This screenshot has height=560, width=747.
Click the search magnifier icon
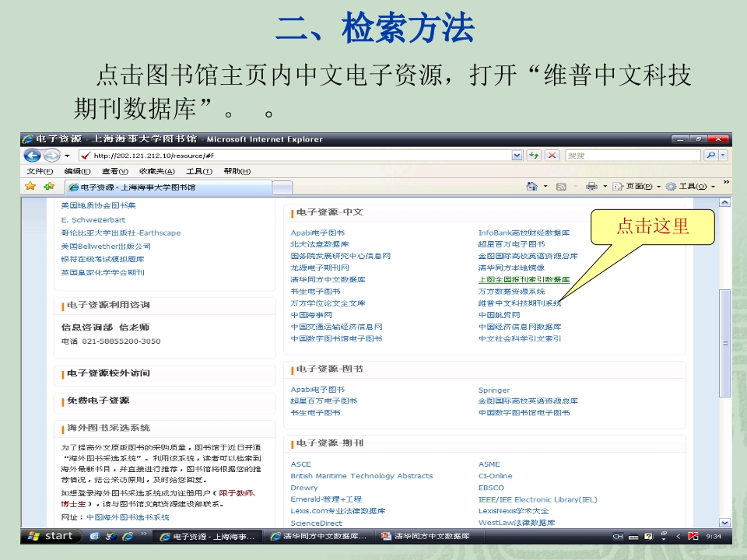tap(710, 156)
